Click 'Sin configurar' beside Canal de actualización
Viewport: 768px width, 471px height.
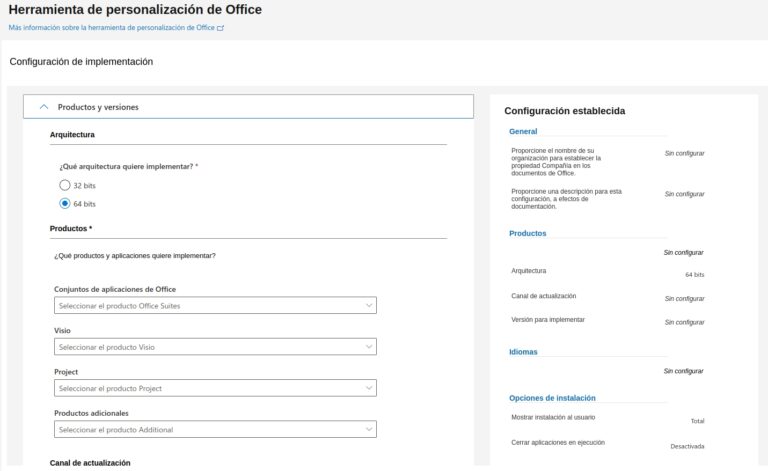click(x=684, y=299)
